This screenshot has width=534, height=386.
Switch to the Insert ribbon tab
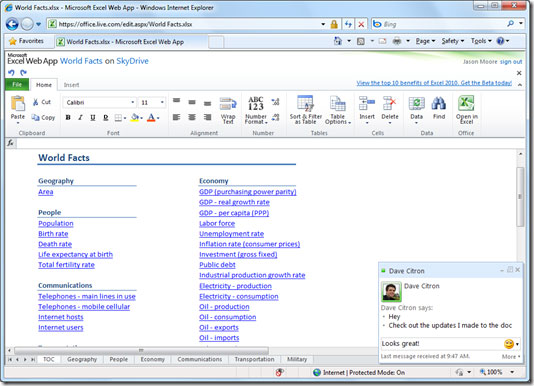click(x=71, y=85)
